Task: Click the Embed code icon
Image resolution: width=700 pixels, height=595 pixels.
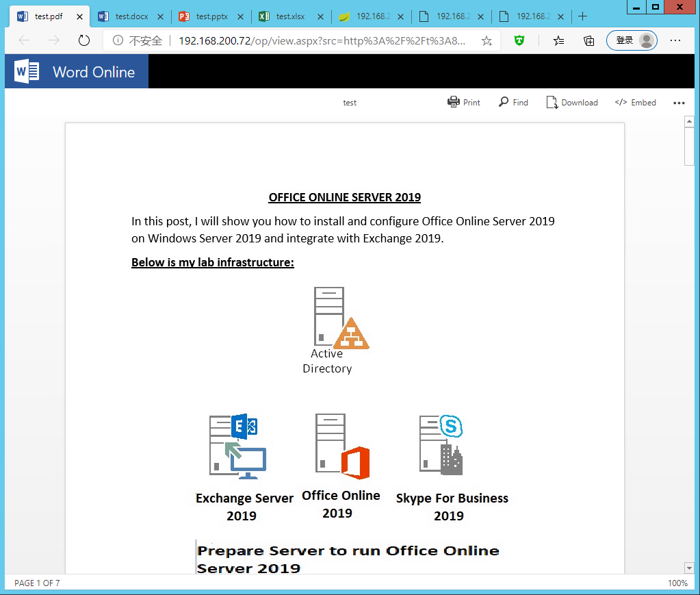Action: [x=621, y=102]
